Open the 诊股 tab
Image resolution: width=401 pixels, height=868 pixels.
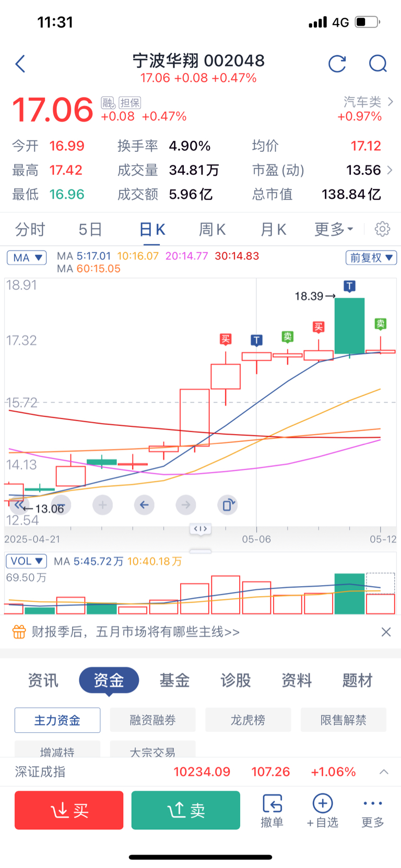point(236,680)
